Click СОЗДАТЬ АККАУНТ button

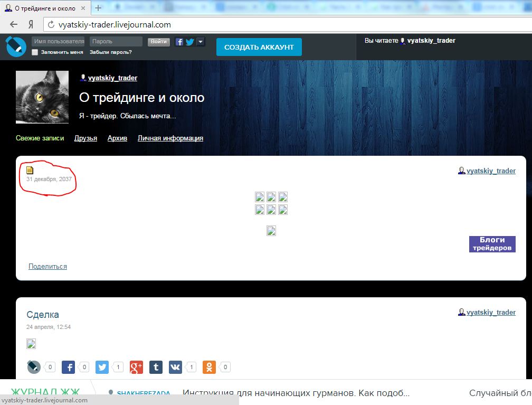(x=259, y=47)
